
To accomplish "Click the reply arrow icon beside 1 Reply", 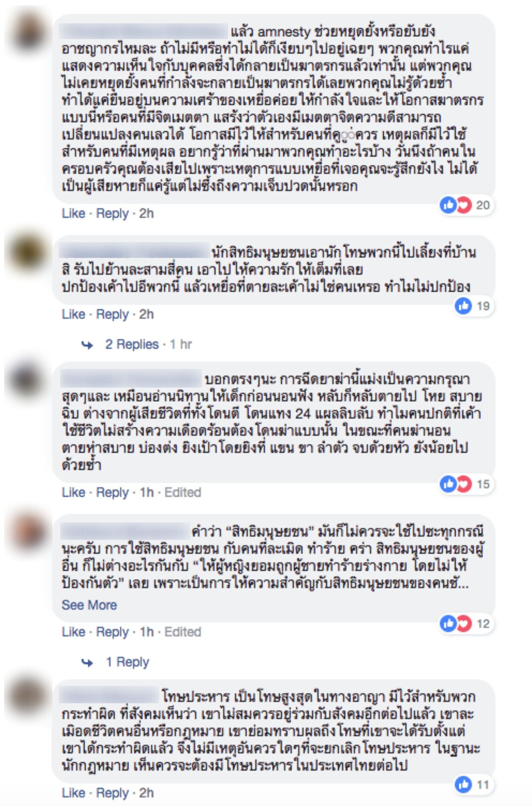I will tap(87, 663).
